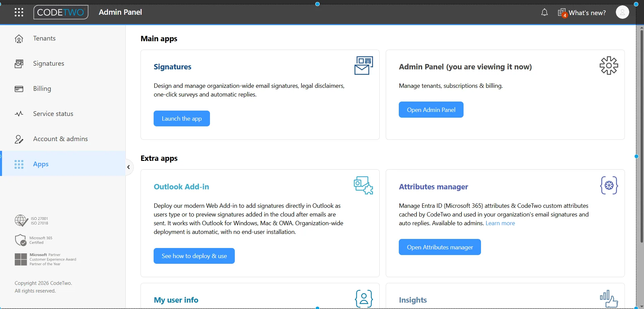Viewport: 644px width, 309px height.
Task: Click the Signatures envelope card icon
Action: tap(364, 65)
